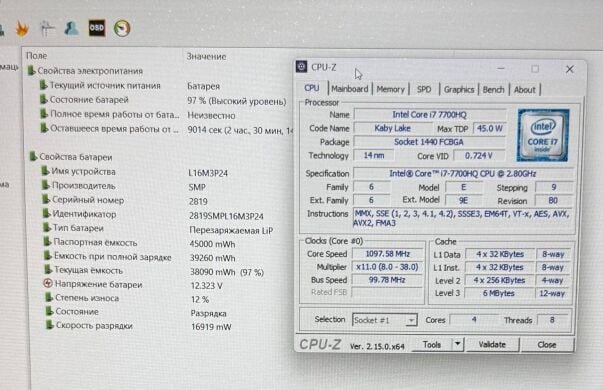Switch to the Memory tab
603x390 pixels.
point(390,90)
